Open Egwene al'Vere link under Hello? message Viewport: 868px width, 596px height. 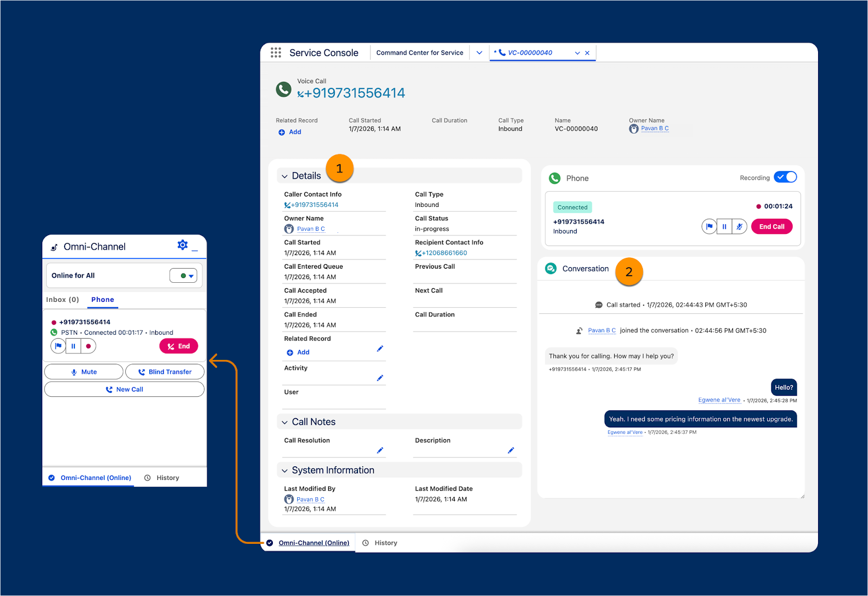tap(719, 400)
